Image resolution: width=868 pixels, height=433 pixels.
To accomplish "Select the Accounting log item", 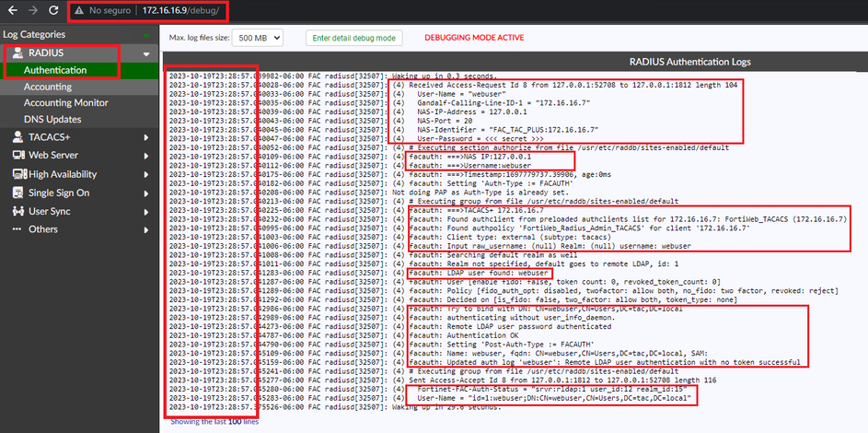I will coord(48,87).
